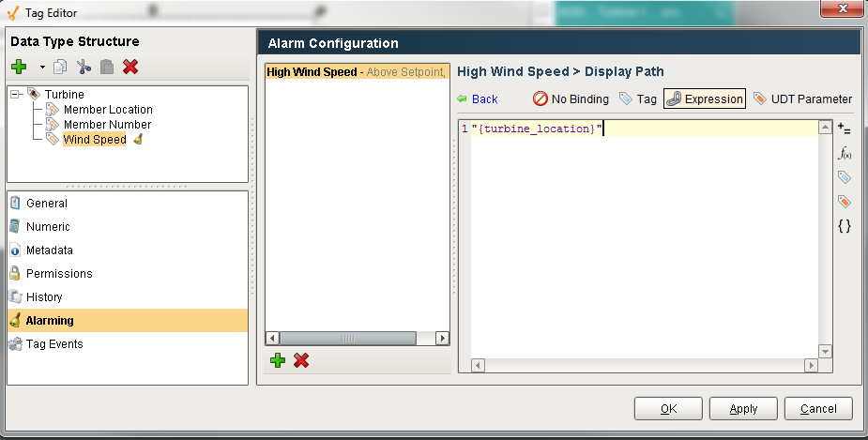Add a new alarm with the green plus
Screen dimensions: 868x440
point(278,361)
